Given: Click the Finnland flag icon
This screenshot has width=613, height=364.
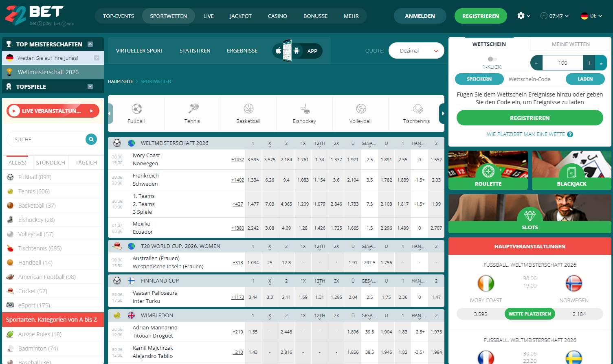Looking at the screenshot, I should pos(131,281).
